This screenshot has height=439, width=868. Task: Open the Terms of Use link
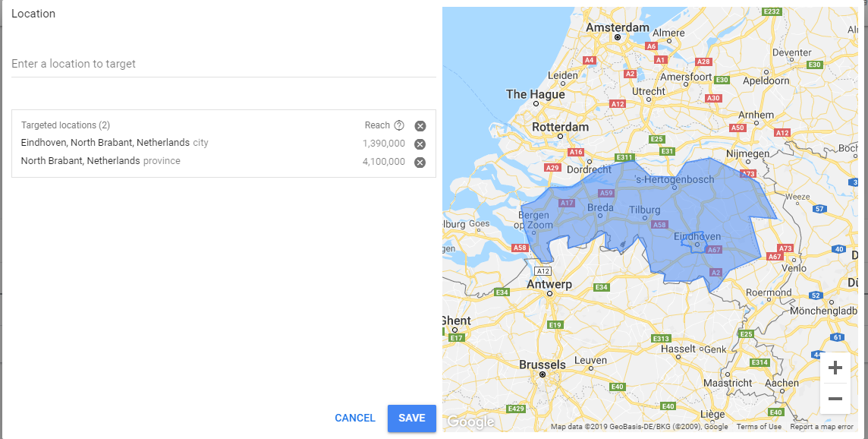(x=758, y=426)
